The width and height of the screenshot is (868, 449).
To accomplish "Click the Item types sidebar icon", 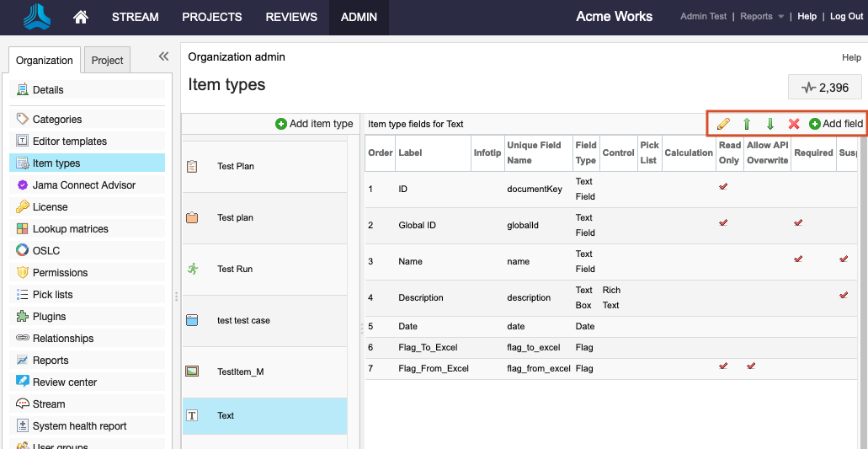I will pyautogui.click(x=22, y=163).
